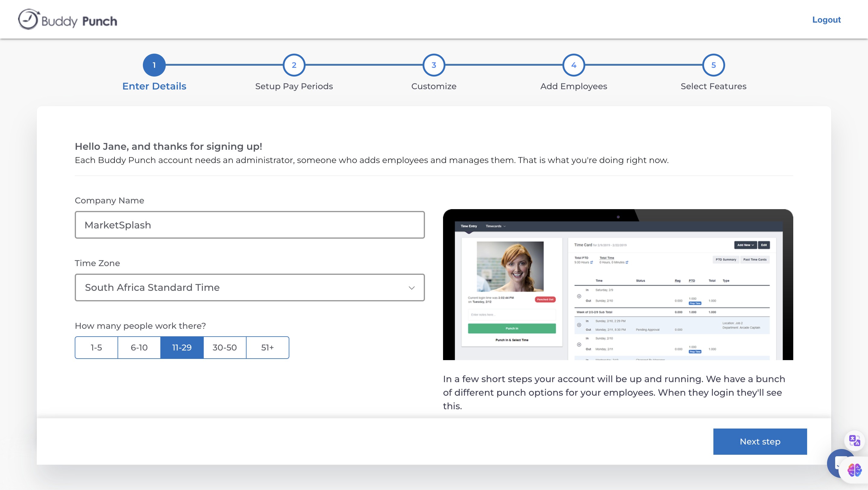Select 30-50 employees option
Image resolution: width=868 pixels, height=490 pixels.
pos(225,347)
